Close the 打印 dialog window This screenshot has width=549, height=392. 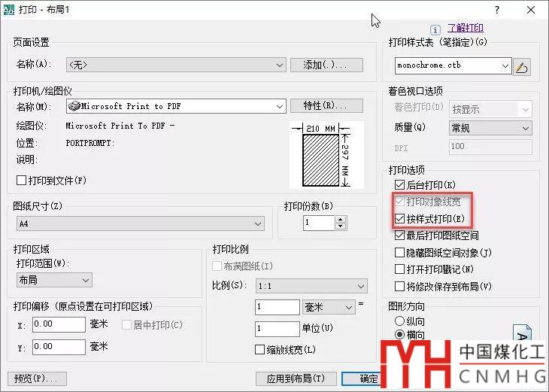coord(531,11)
